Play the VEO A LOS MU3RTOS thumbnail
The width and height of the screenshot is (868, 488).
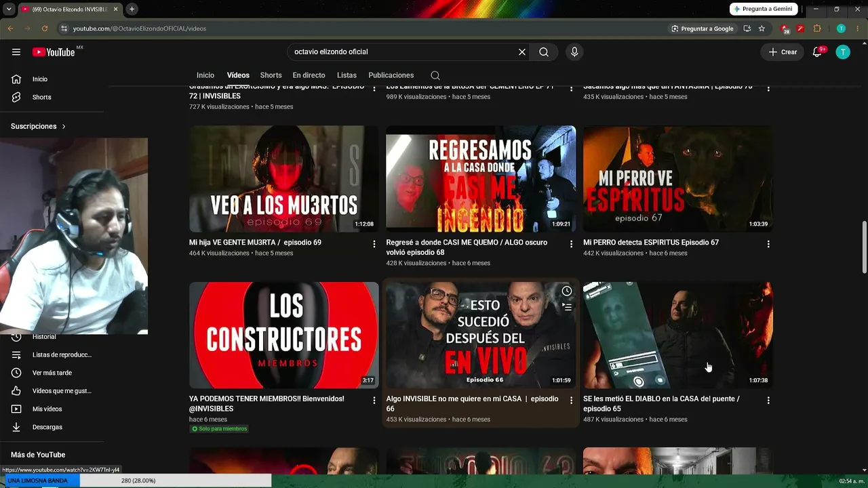click(x=284, y=179)
